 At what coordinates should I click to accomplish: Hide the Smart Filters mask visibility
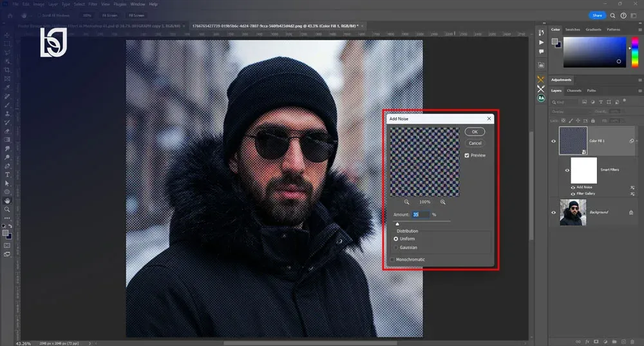(x=567, y=170)
